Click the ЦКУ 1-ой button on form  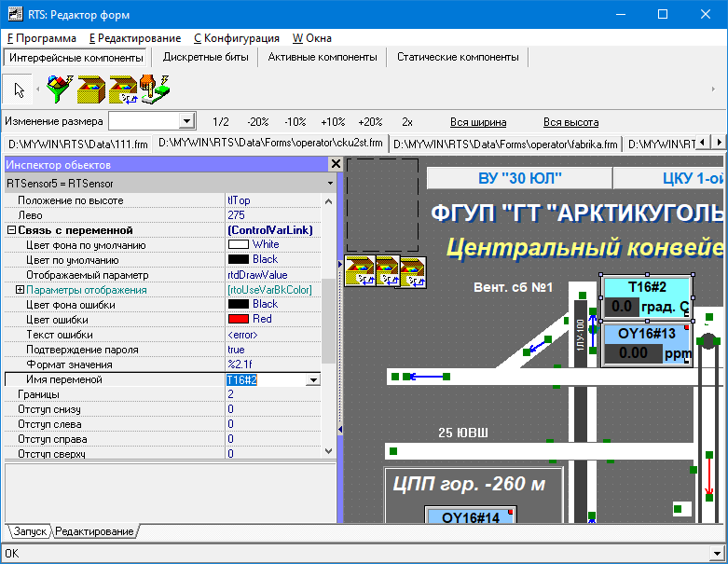click(x=669, y=178)
